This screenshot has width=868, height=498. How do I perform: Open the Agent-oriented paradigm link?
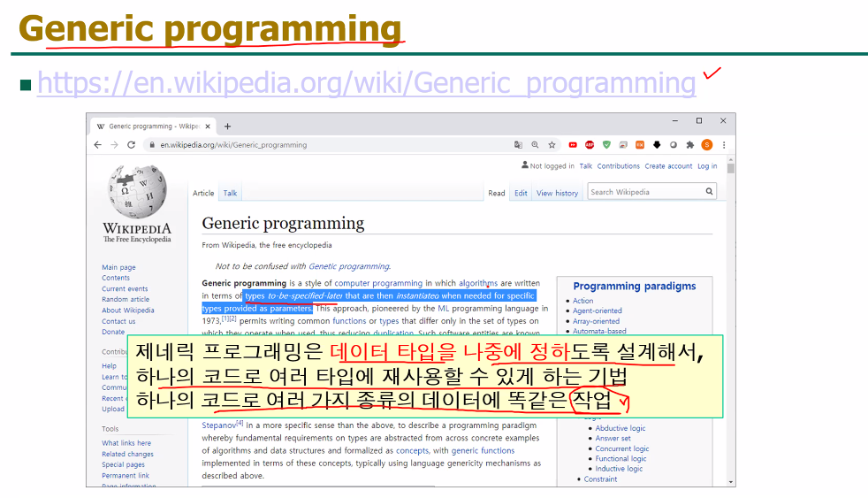[597, 310]
